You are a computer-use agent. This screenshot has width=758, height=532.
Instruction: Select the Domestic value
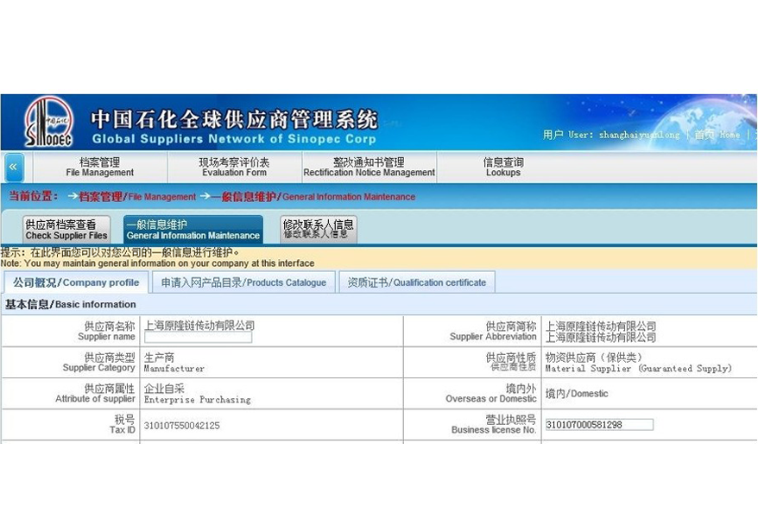coord(577,394)
